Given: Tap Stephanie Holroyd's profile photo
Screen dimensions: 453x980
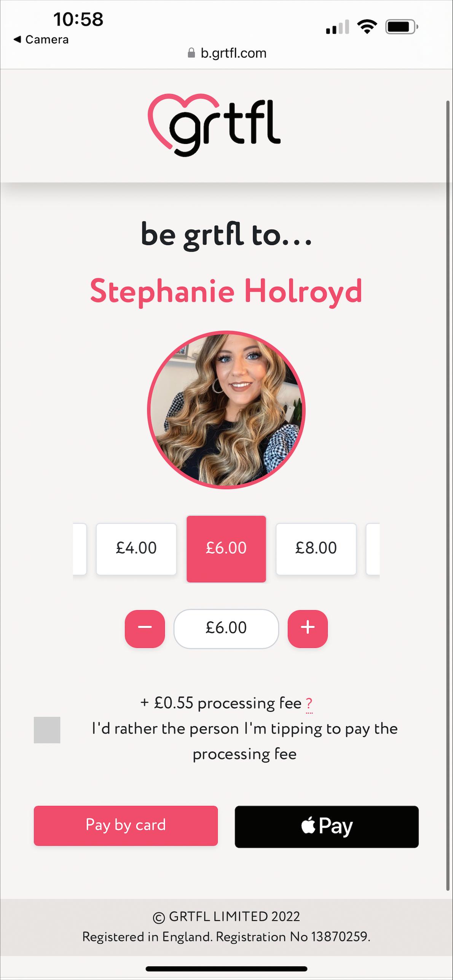Looking at the screenshot, I should pos(226,409).
